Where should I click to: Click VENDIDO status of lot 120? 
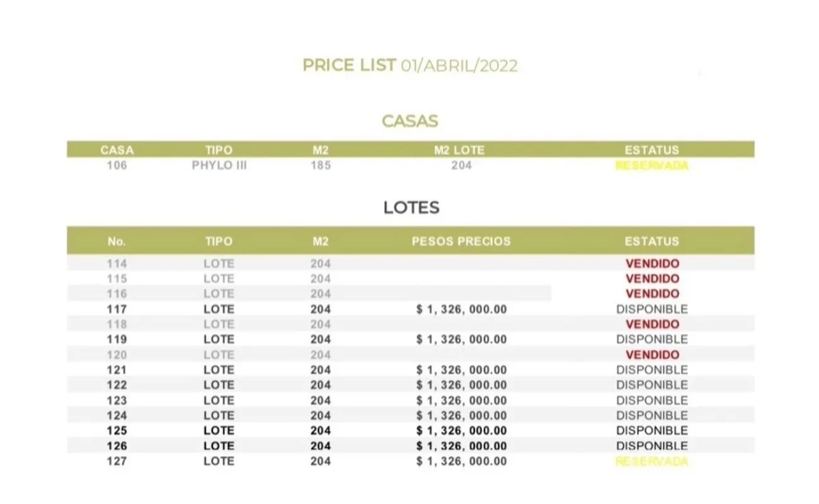click(653, 355)
